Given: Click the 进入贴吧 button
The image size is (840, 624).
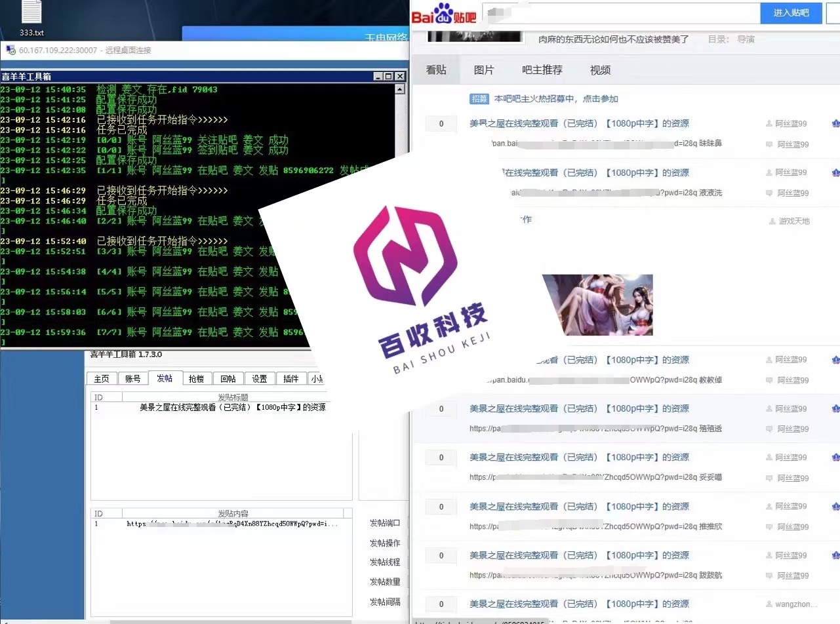Looking at the screenshot, I should point(791,13).
